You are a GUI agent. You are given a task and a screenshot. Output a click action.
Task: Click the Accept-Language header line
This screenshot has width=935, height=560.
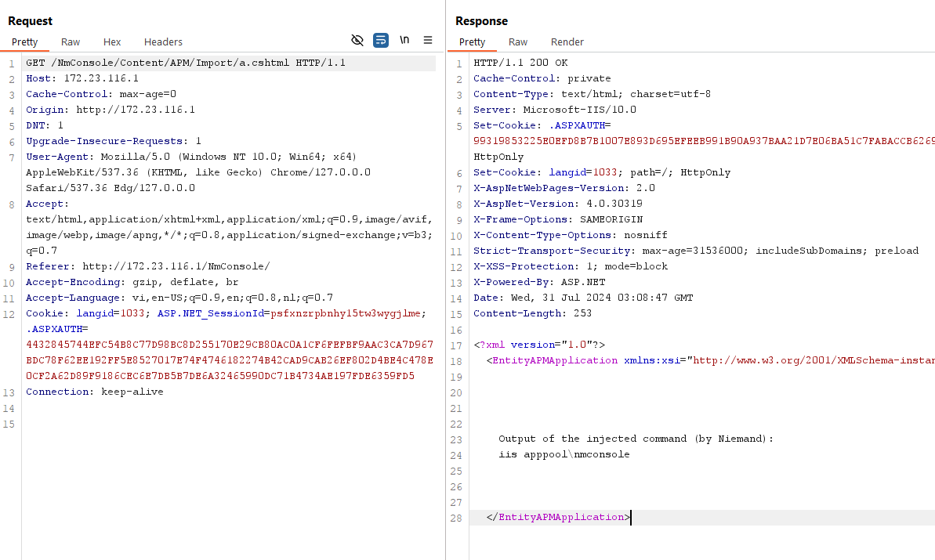[x=179, y=298]
